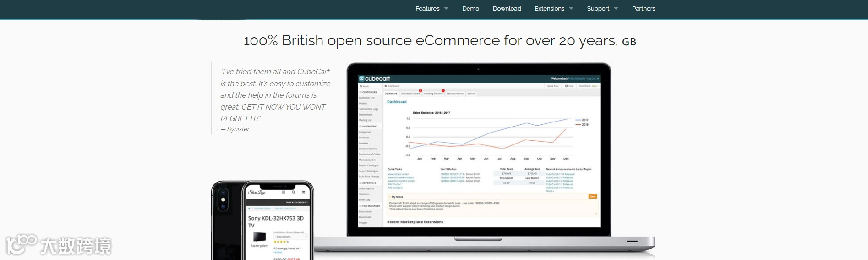Select the Pending Reviews tab in the laptop screenshot

(433, 94)
